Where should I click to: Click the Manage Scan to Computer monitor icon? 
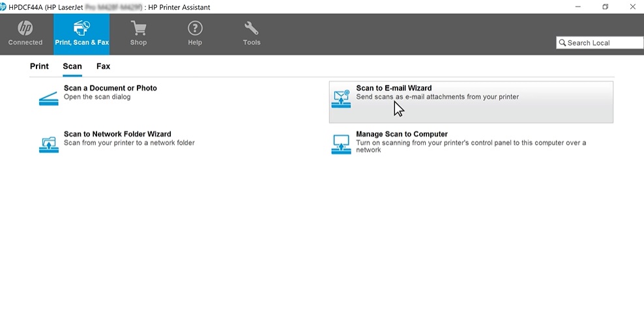pos(341,144)
